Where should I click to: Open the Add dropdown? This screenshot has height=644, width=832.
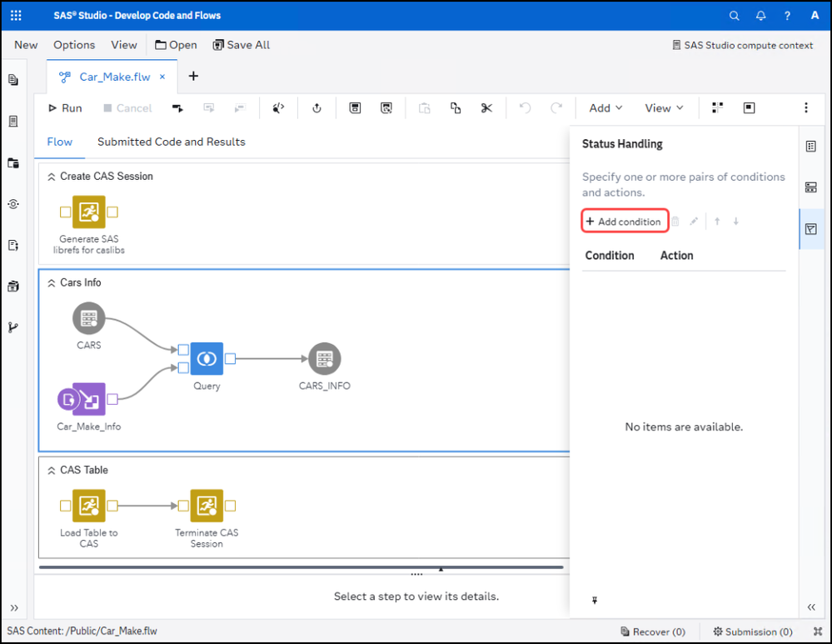point(605,108)
